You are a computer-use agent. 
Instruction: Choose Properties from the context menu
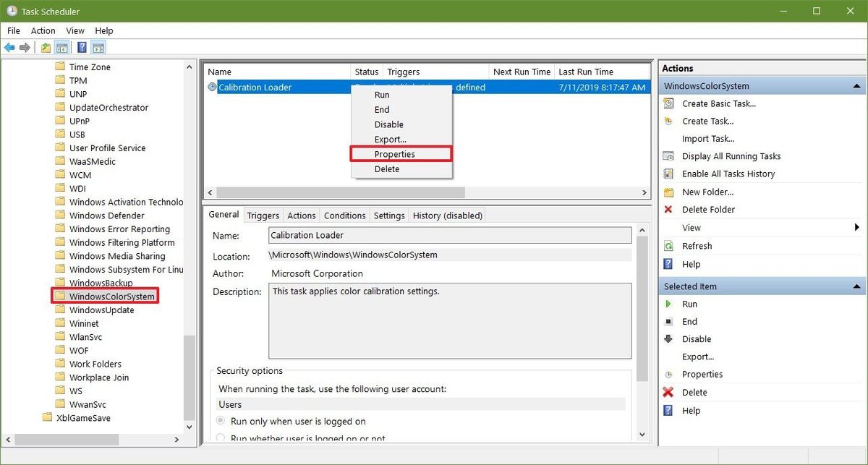tap(394, 154)
